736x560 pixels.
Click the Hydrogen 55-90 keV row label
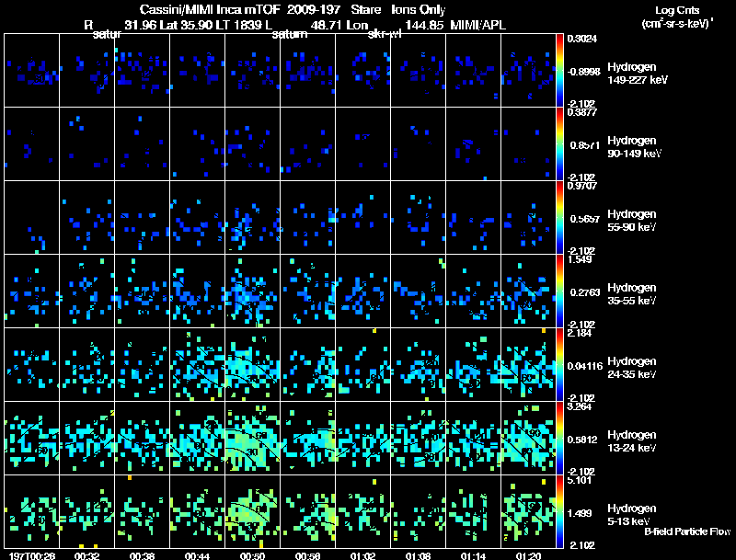(x=632, y=221)
